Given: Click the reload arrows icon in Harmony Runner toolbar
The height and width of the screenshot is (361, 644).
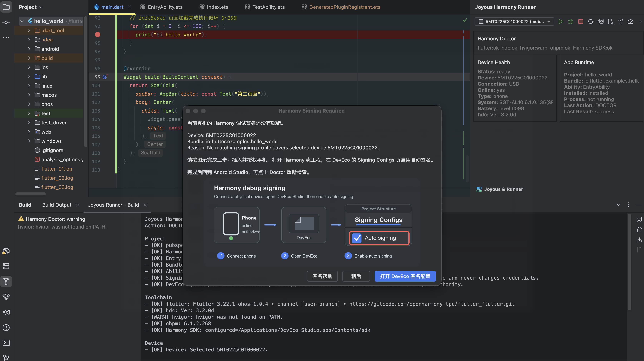Looking at the screenshot, I should click(x=591, y=22).
